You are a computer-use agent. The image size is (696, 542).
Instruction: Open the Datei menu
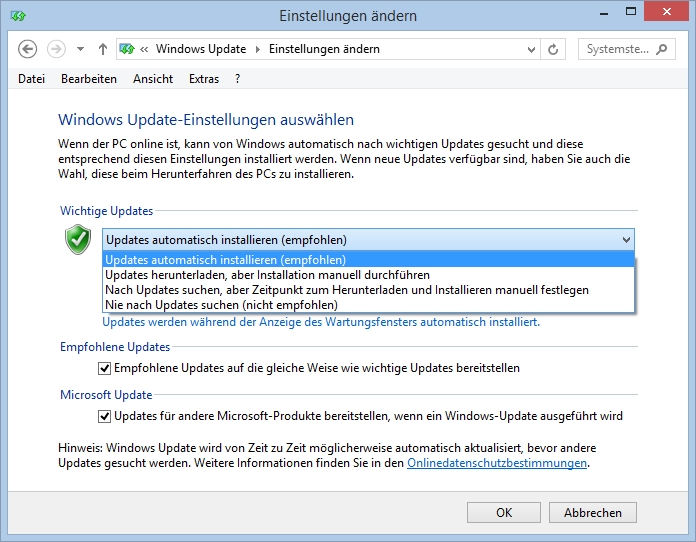(x=32, y=79)
